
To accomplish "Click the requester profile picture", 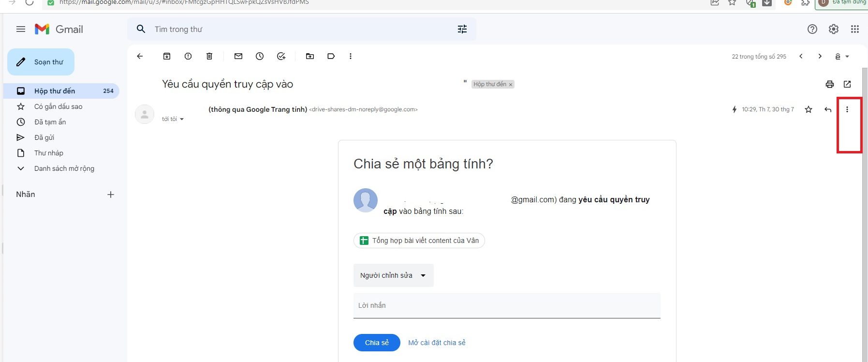I will point(366,200).
